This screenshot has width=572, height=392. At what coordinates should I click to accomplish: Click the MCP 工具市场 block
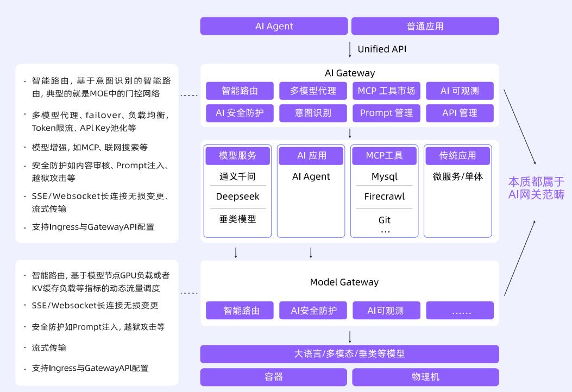coord(386,91)
